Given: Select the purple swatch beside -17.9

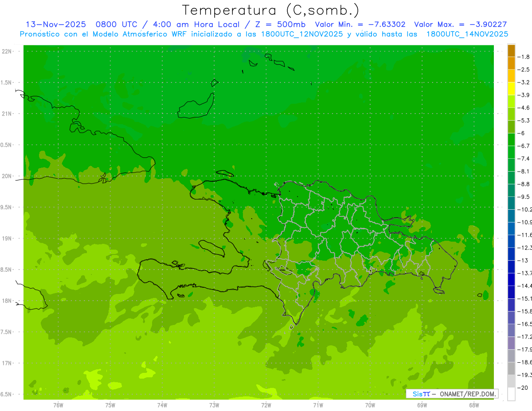Looking at the screenshot, I should (x=511, y=343).
